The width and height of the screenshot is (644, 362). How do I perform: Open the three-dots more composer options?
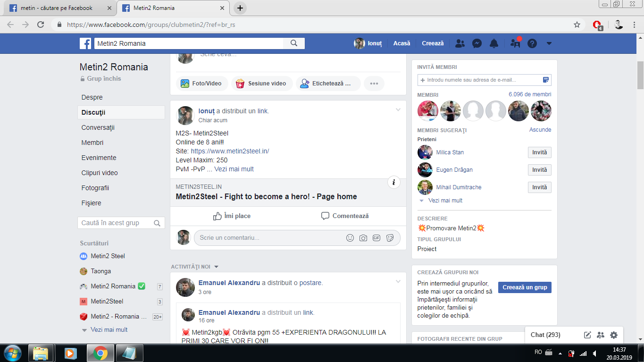[374, 84]
